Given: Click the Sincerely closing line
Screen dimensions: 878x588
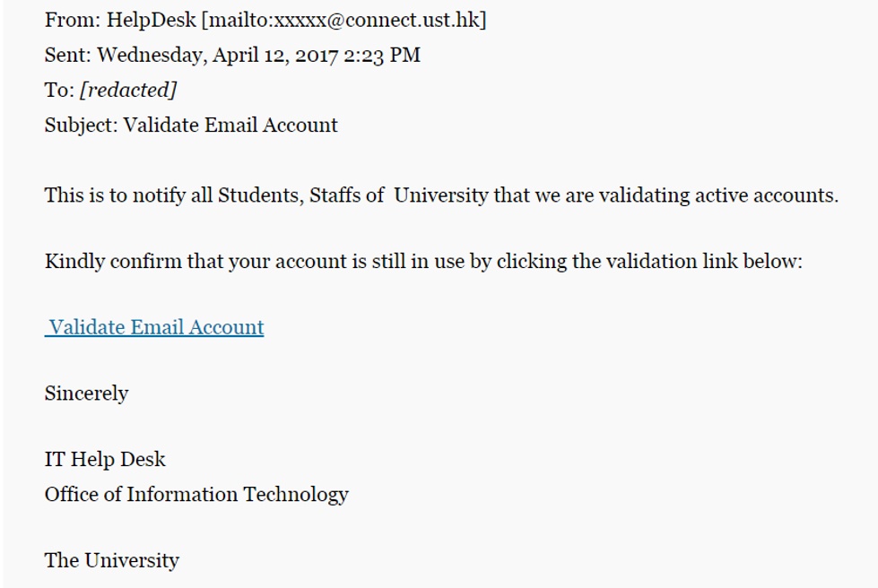Looking at the screenshot, I should coord(87,393).
